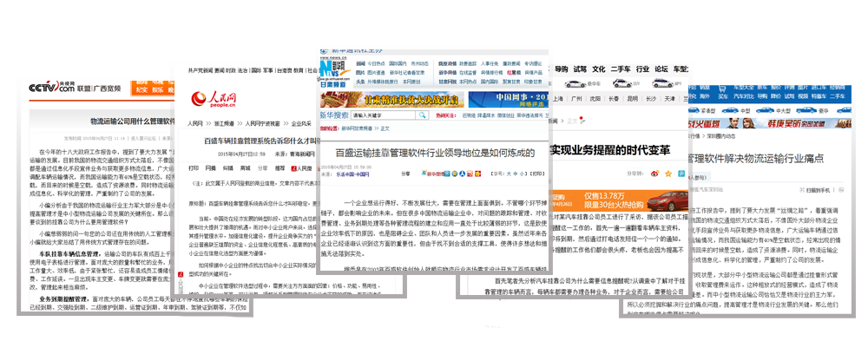This screenshot has width=868, height=354.
Task: Click the 深圳圈内动态 breadcrumb link
Action: [x=721, y=135]
